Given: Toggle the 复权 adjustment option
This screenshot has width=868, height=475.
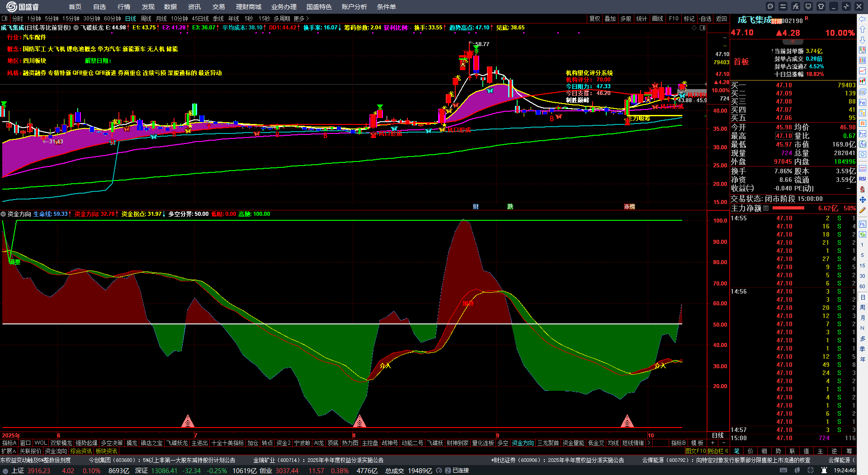Looking at the screenshot, I should point(594,19).
